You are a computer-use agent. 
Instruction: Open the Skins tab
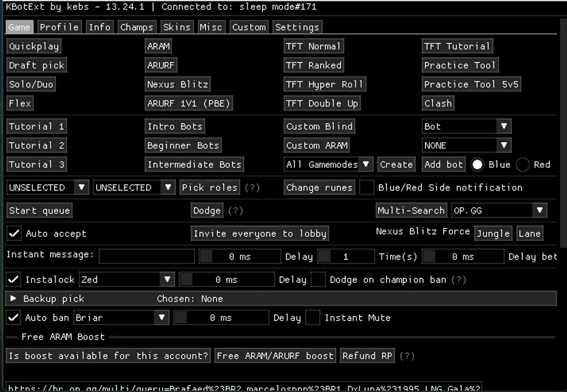177,27
